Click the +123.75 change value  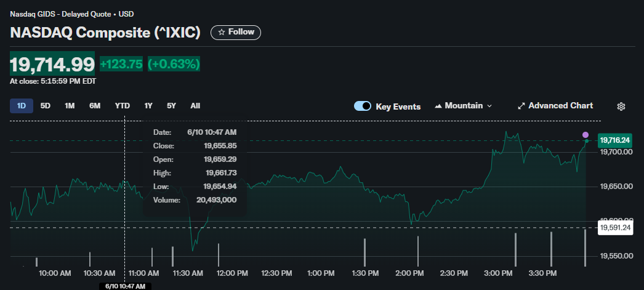pyautogui.click(x=121, y=64)
